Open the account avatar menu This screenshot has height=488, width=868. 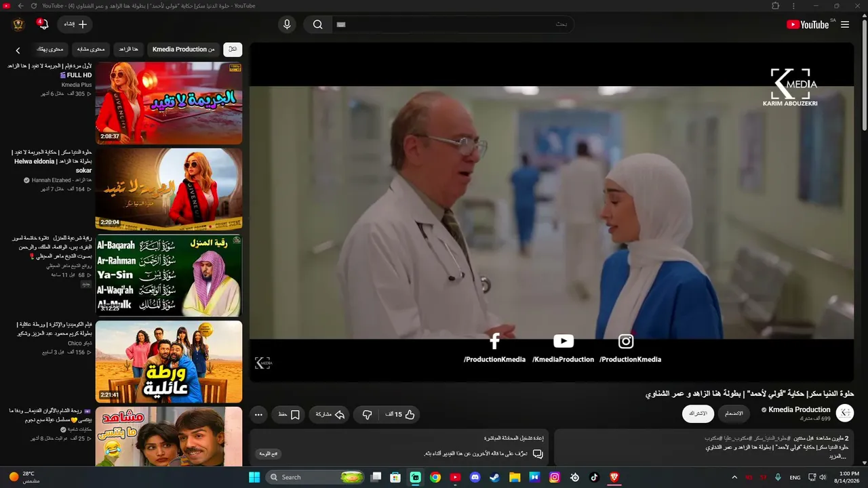point(18,24)
